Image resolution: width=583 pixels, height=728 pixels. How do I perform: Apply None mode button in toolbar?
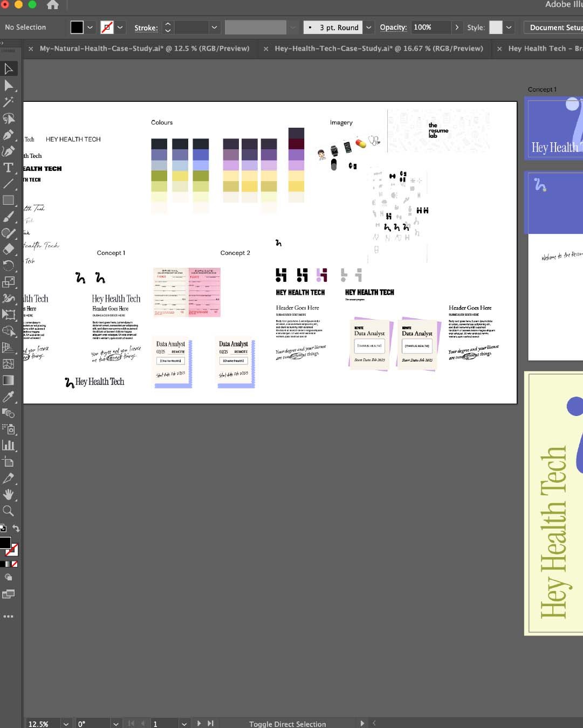tap(15, 564)
